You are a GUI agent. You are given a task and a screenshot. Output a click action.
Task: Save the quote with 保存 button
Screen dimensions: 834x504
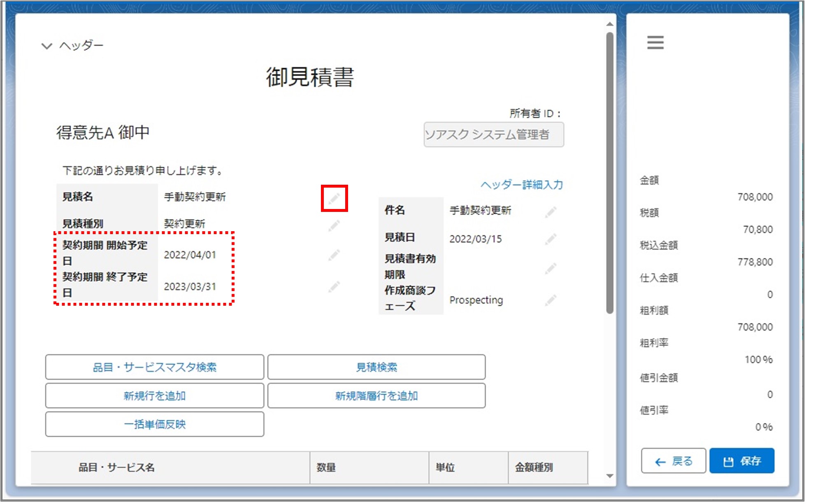742,461
